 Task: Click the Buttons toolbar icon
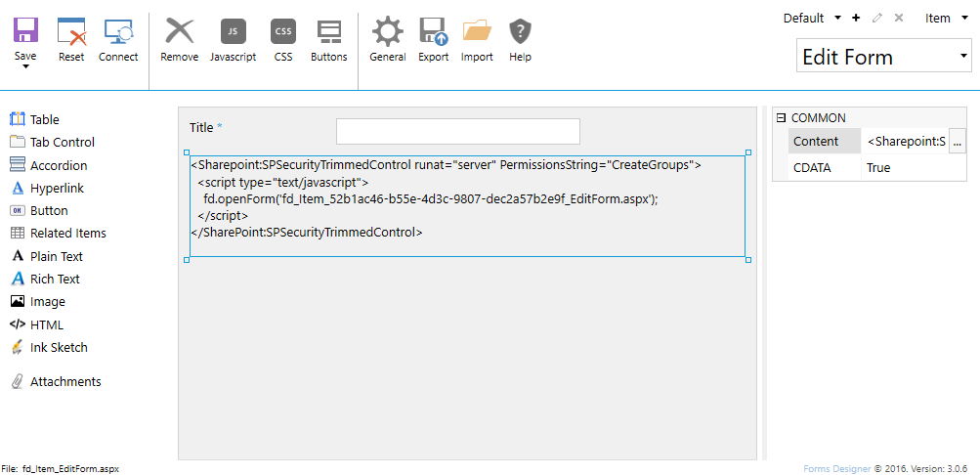(328, 31)
